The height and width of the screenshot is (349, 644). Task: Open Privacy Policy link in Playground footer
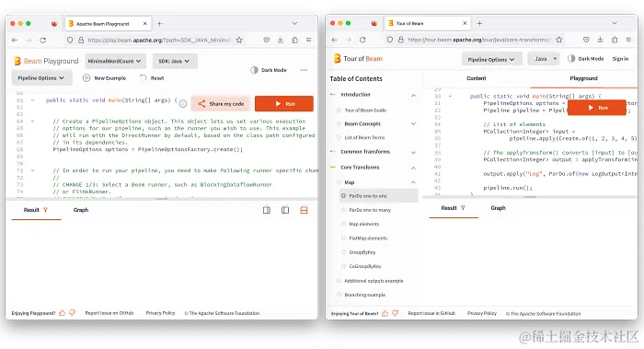(x=161, y=313)
